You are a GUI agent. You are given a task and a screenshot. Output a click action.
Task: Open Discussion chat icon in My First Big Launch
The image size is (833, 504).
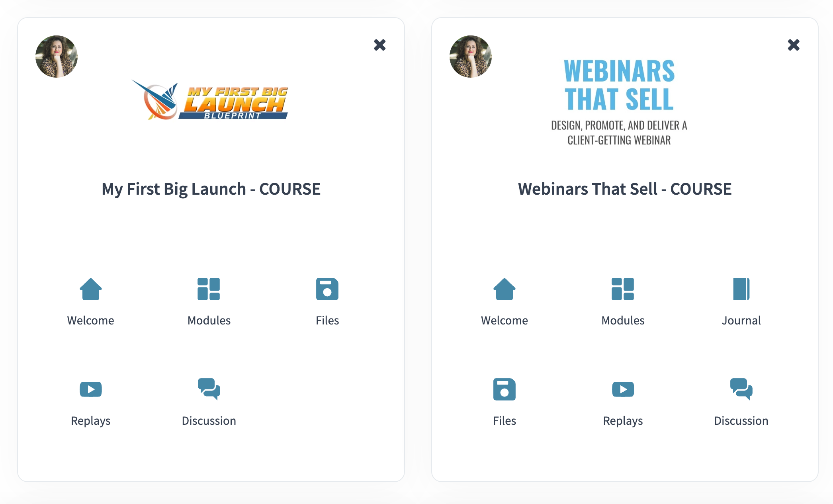[x=209, y=389]
